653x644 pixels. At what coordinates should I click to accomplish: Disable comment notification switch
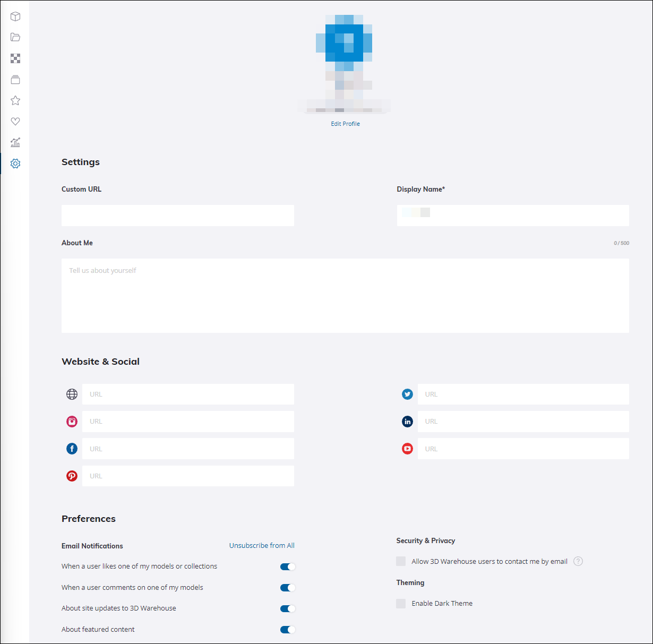[x=287, y=588]
